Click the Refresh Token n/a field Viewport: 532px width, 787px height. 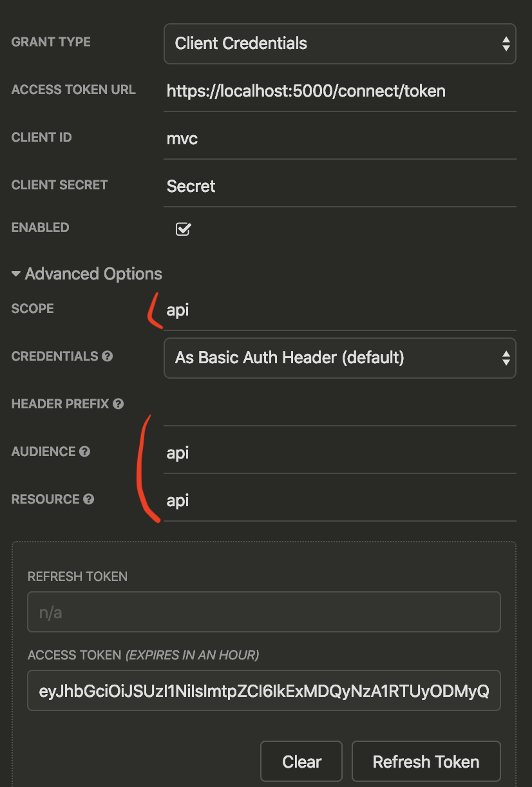[263, 612]
